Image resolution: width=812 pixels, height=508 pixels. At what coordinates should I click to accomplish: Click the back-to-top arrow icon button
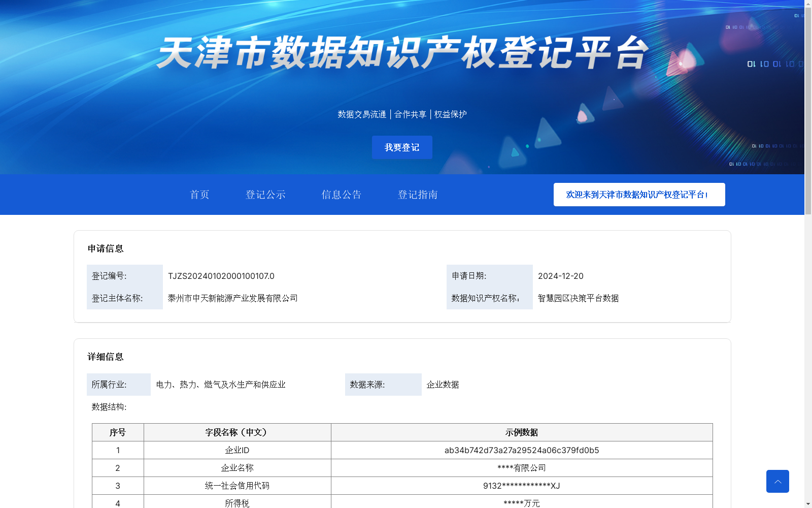777,481
